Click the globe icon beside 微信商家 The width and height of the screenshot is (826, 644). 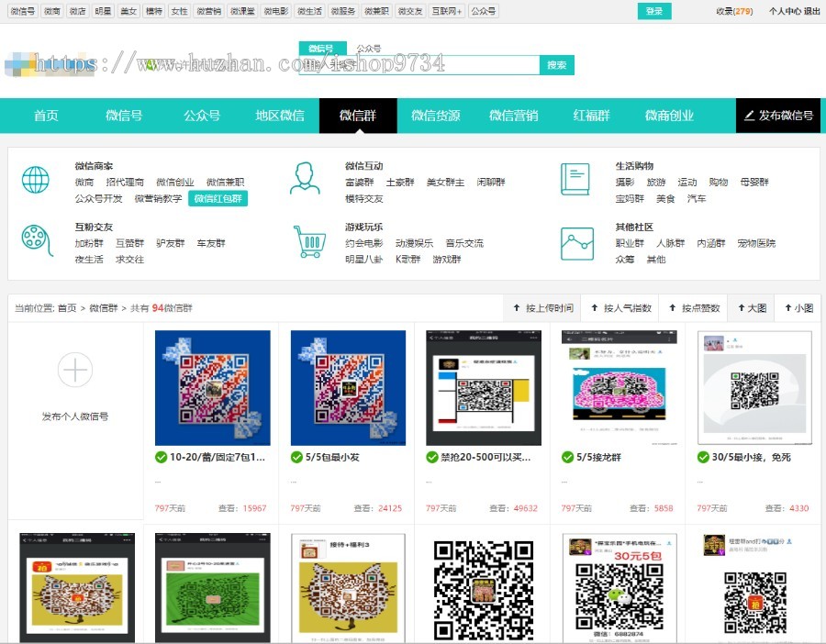(x=35, y=179)
